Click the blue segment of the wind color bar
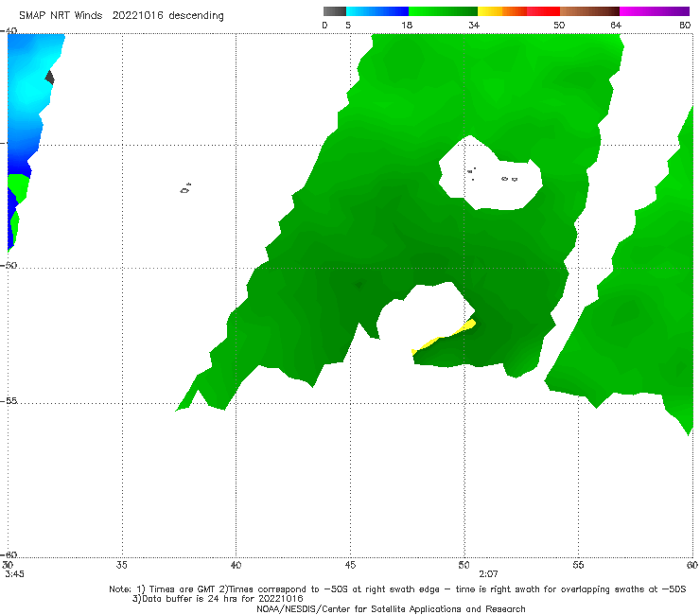This screenshot has height=615, width=700. (x=377, y=11)
